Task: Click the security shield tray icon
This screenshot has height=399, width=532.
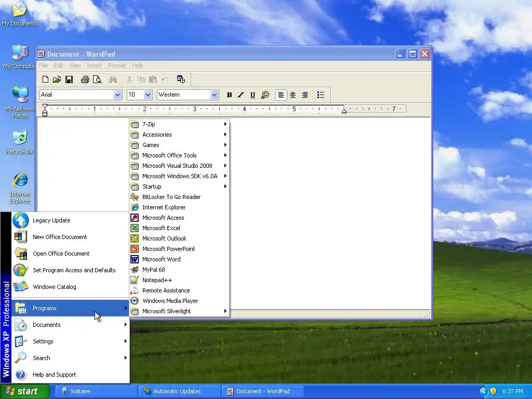Action: pos(494,391)
